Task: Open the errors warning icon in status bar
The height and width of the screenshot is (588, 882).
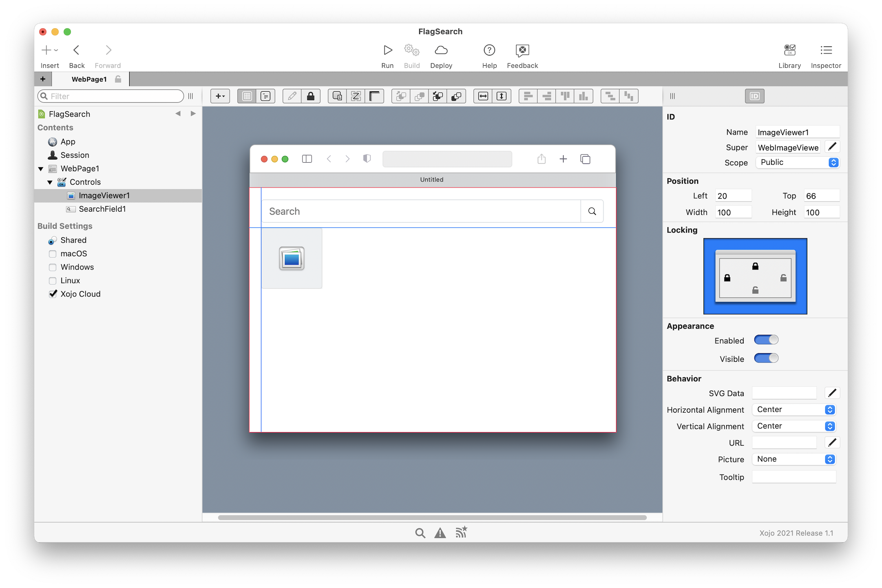Action: [440, 533]
